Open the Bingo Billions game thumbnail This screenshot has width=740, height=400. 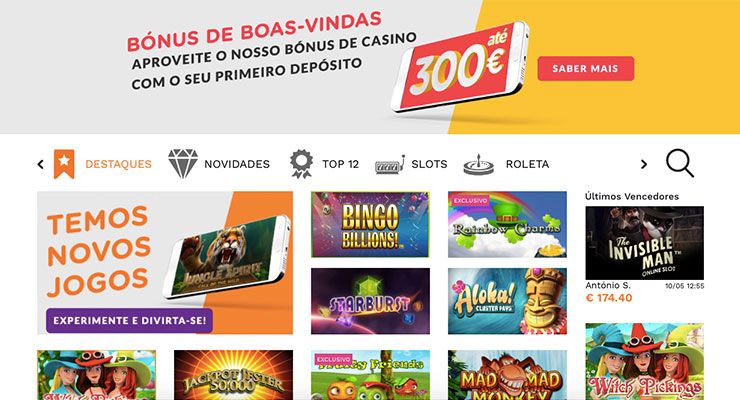[x=370, y=224]
